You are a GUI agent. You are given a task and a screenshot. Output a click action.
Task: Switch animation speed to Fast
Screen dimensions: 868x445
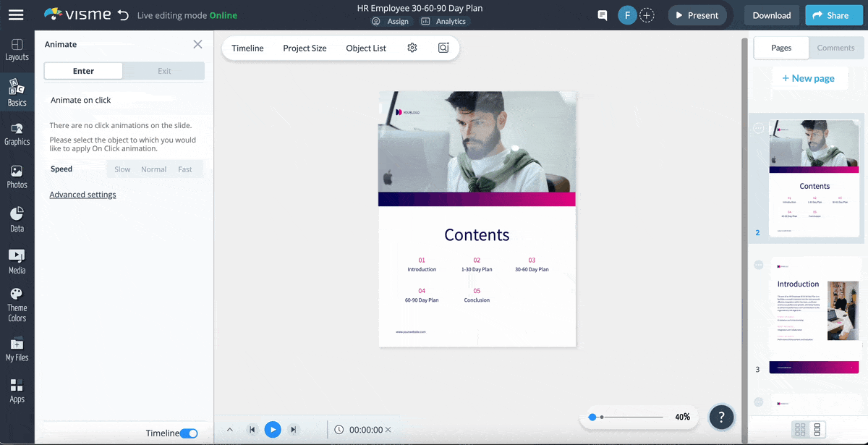pos(184,169)
